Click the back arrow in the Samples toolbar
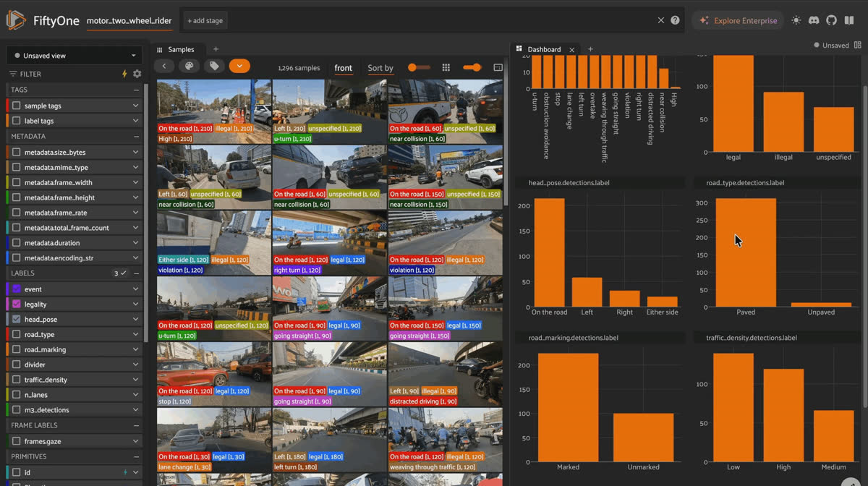Viewport: 868px width, 486px height. click(x=164, y=66)
